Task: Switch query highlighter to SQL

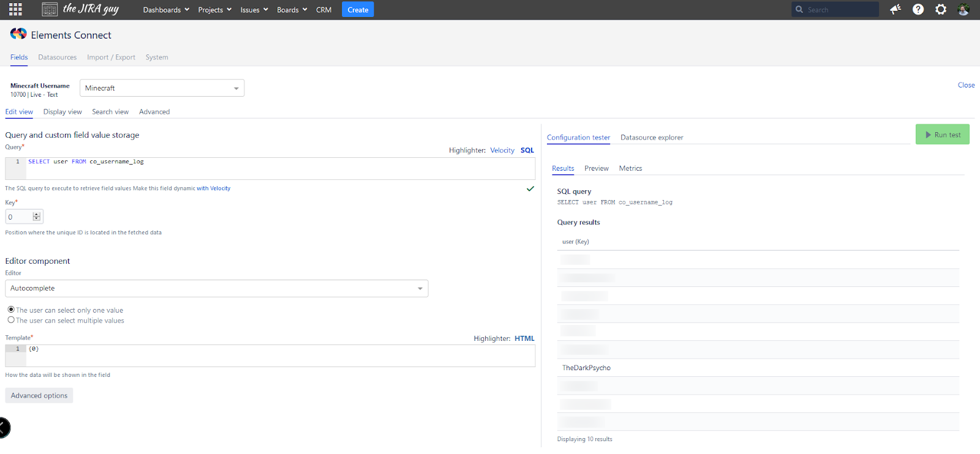Action: coord(527,151)
